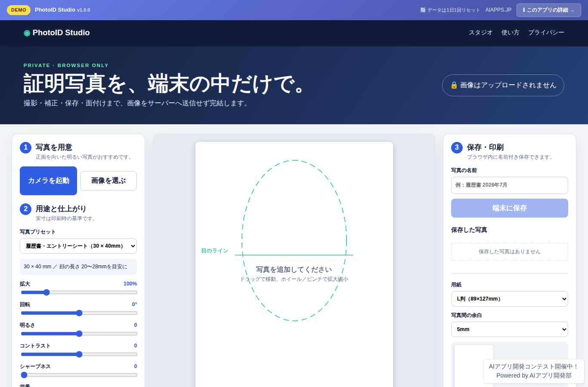Click the print layout preview thumbnail

(x=474, y=366)
